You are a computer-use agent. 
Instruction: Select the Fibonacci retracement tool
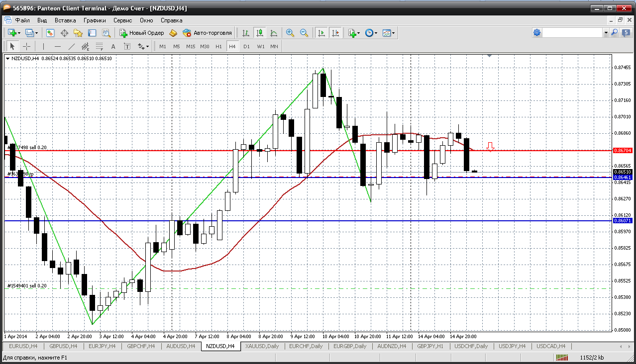(100, 46)
